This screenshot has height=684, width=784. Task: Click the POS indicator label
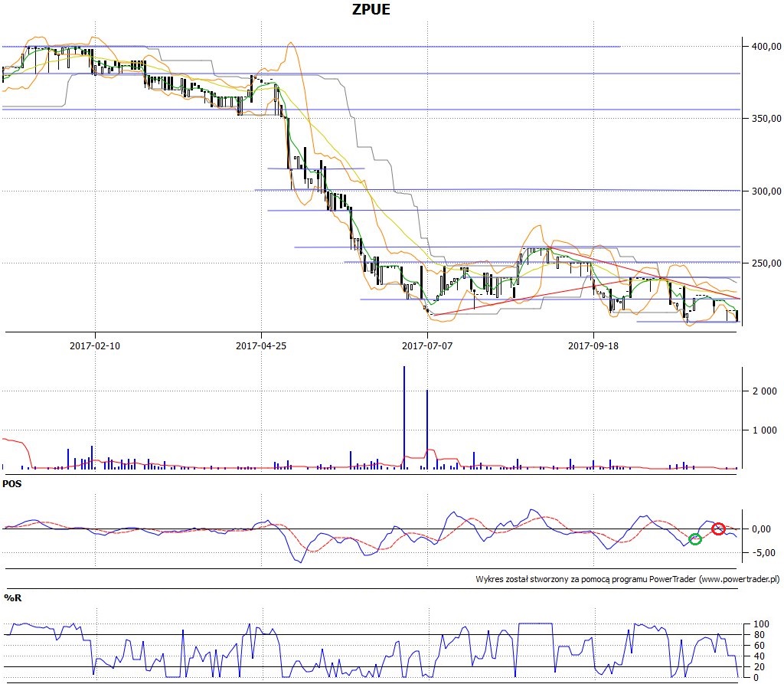(x=12, y=484)
